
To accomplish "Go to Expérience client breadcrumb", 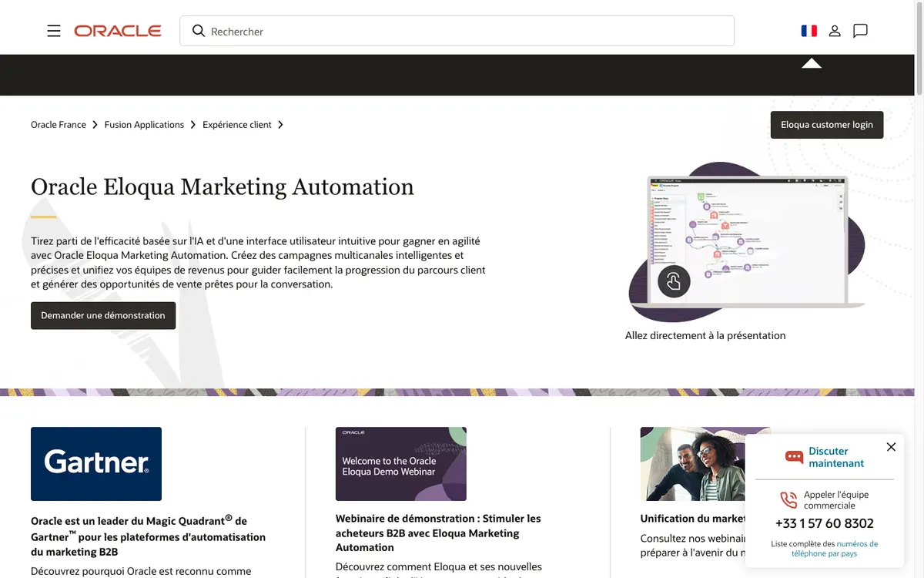I will [237, 125].
